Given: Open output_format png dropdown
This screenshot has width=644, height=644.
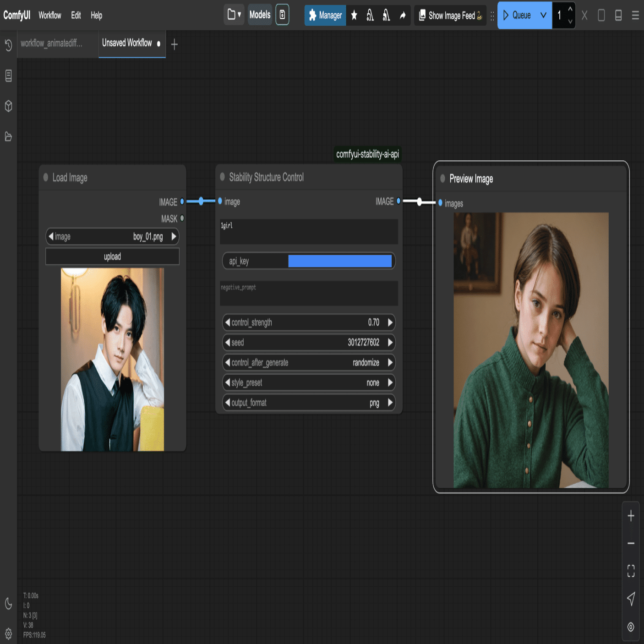Looking at the screenshot, I should (309, 403).
